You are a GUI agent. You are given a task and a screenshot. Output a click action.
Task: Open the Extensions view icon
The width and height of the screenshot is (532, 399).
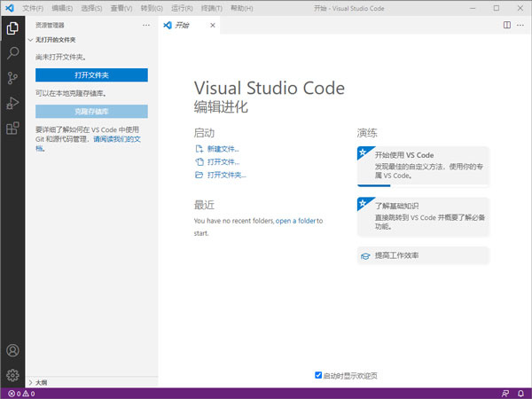12,129
